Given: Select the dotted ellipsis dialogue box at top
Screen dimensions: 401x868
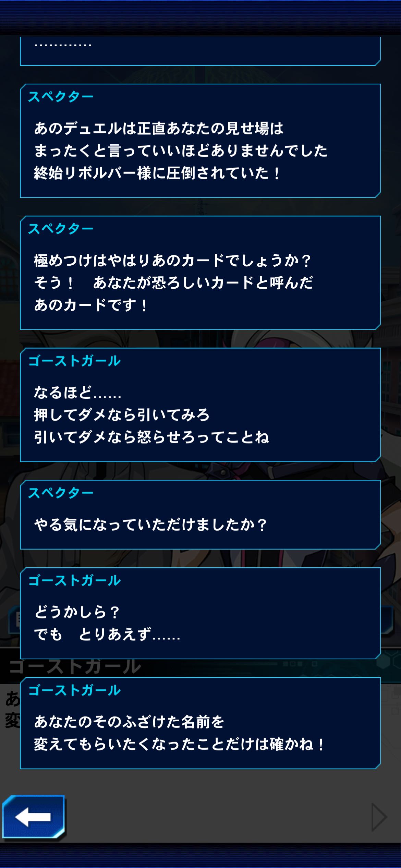Looking at the screenshot, I should point(200,51).
